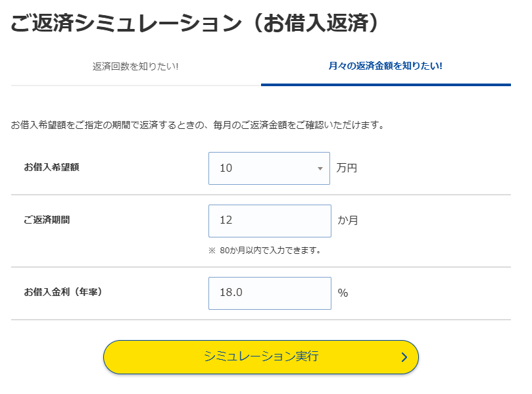Click the 80か月以内で入力できます note
The height and width of the screenshot is (394, 532).
[270, 250]
